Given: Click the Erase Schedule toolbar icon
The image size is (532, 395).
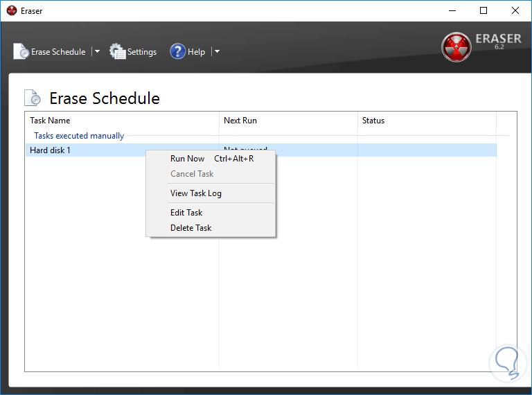Looking at the screenshot, I should (x=21, y=51).
